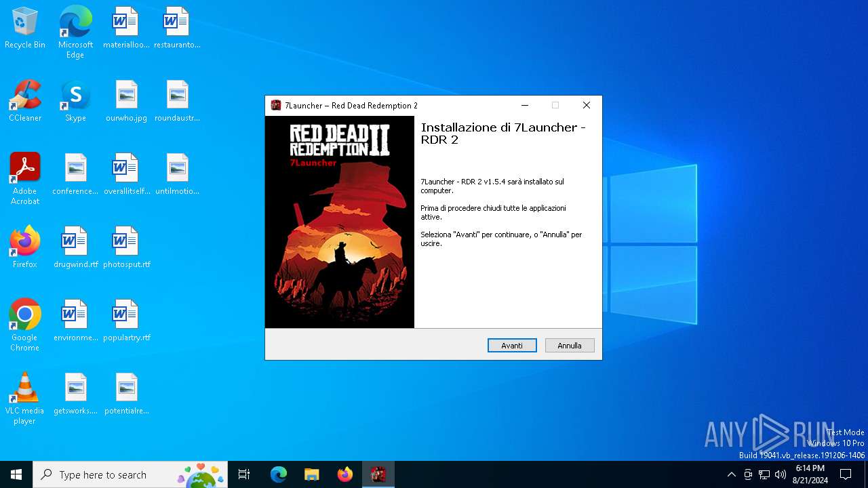Click the Red Dead Redemption II cover artwork
This screenshot has height=488, width=868.
point(340,222)
